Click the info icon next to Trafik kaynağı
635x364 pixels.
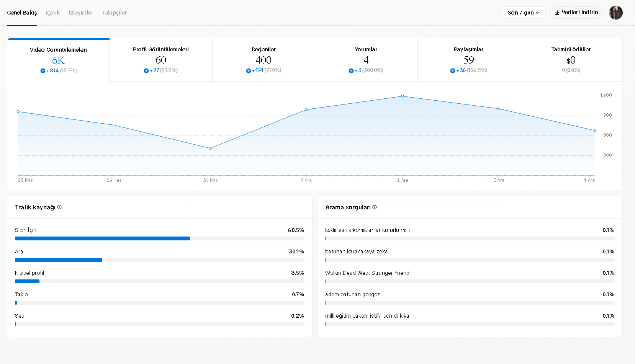[59, 207]
